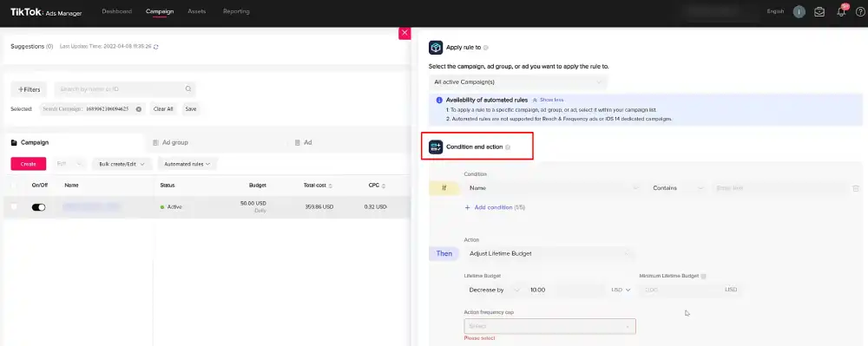Image resolution: width=868 pixels, height=346 pixels.
Task: Check the campaign row checkbox
Action: point(15,206)
